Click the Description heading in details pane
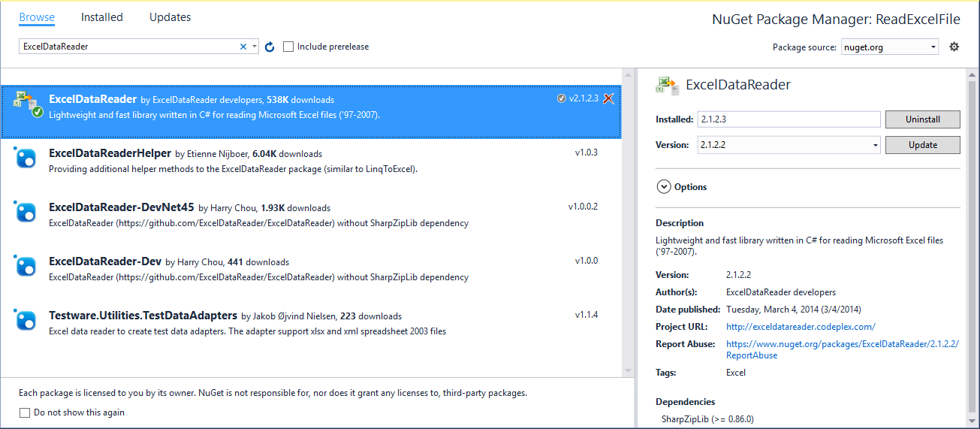The height and width of the screenshot is (429, 980). click(x=680, y=223)
